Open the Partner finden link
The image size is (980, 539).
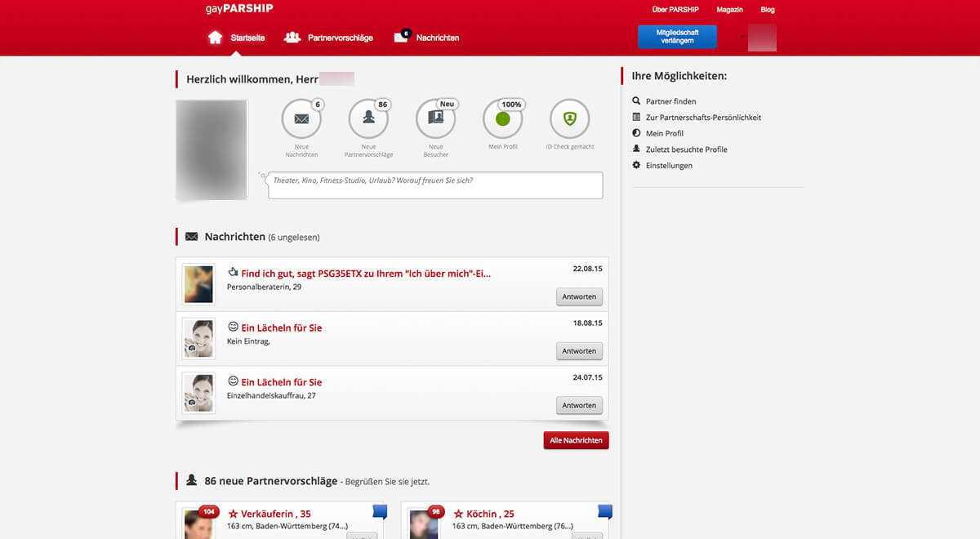point(670,101)
